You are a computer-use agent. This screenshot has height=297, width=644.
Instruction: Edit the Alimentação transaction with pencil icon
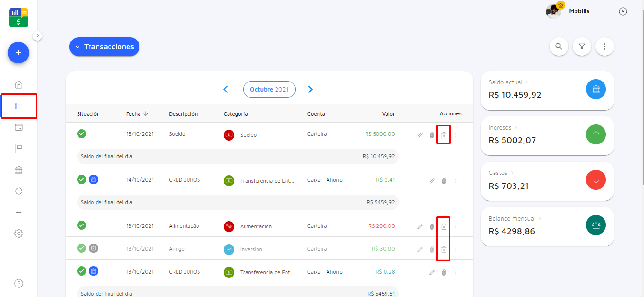(420, 227)
